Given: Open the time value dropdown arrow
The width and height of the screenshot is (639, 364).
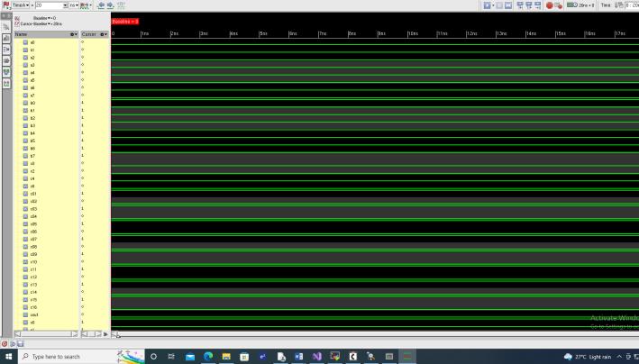Looking at the screenshot, I should 65,5.
